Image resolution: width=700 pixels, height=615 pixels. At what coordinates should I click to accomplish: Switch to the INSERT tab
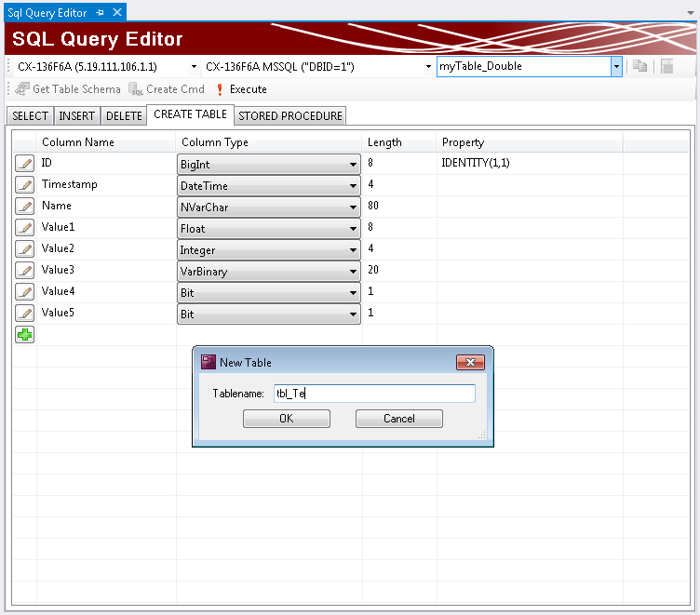[x=76, y=116]
